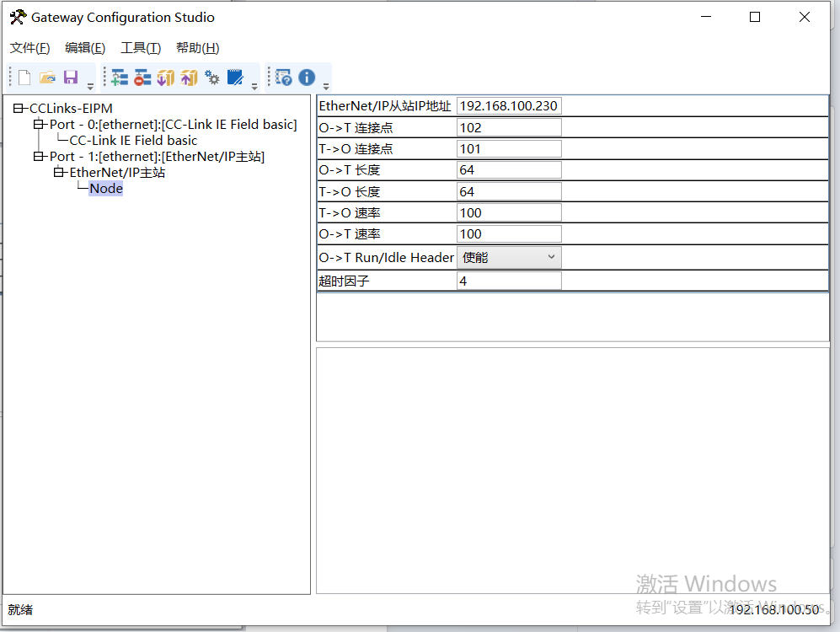Click status bar IP 192.168.100.50
Image resolution: width=840 pixels, height=632 pixels.
click(774, 609)
